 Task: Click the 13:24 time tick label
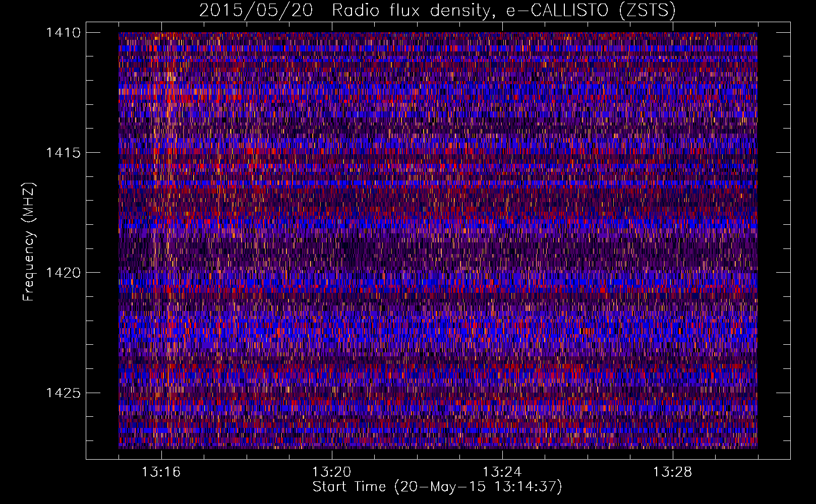point(502,472)
